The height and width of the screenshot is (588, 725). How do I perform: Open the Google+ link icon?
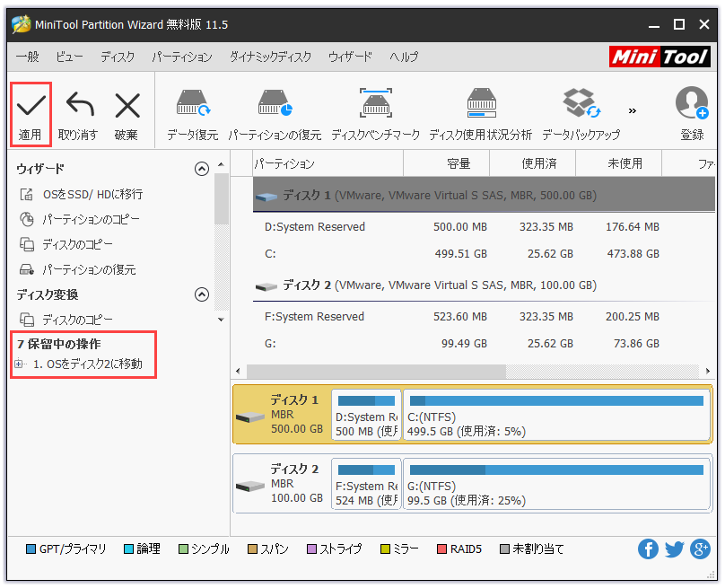click(x=700, y=549)
